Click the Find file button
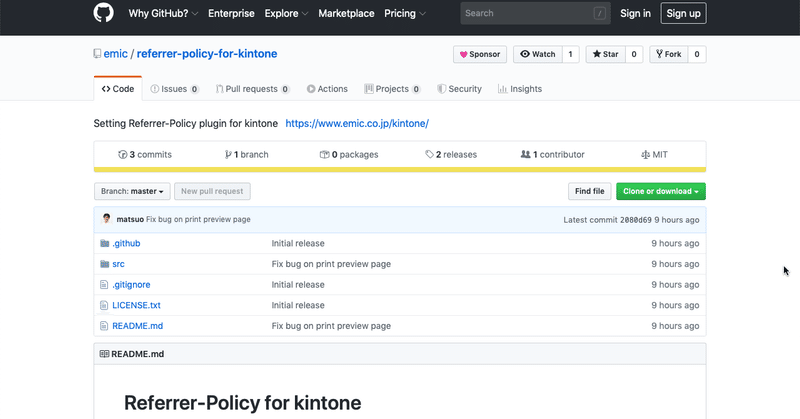Screen dimensions: 800x419 [589, 191]
